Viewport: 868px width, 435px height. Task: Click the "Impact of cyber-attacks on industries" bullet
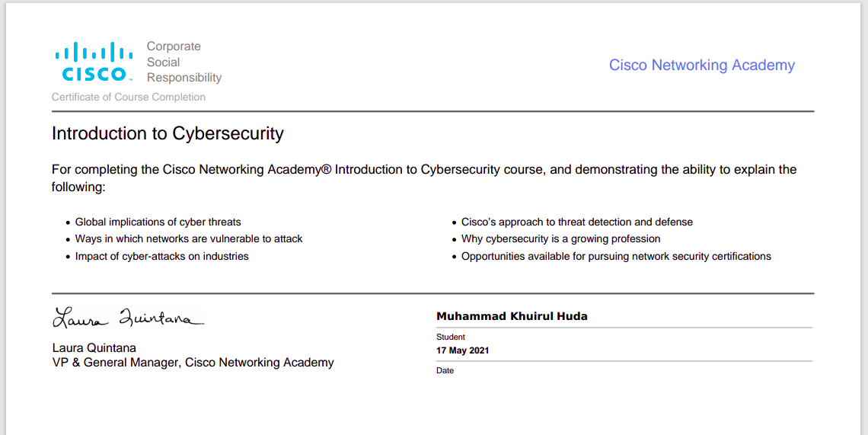click(x=161, y=256)
